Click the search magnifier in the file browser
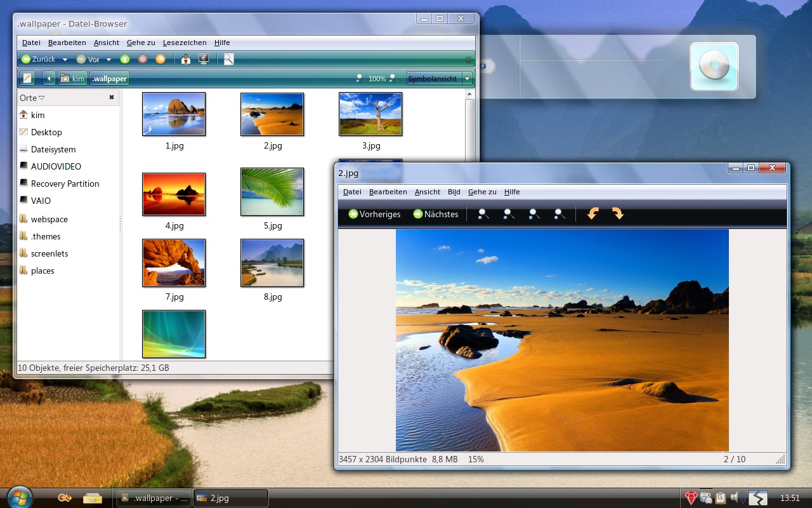This screenshot has width=812, height=508. (x=228, y=58)
